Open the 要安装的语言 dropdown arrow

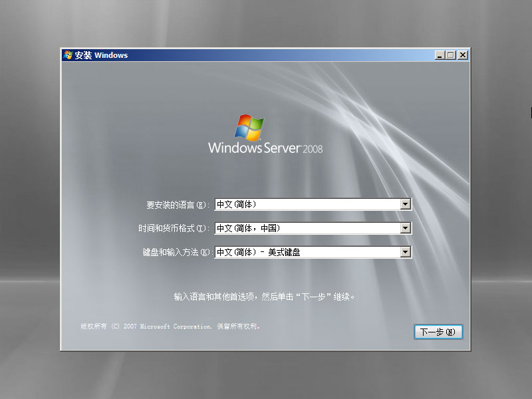(x=406, y=204)
